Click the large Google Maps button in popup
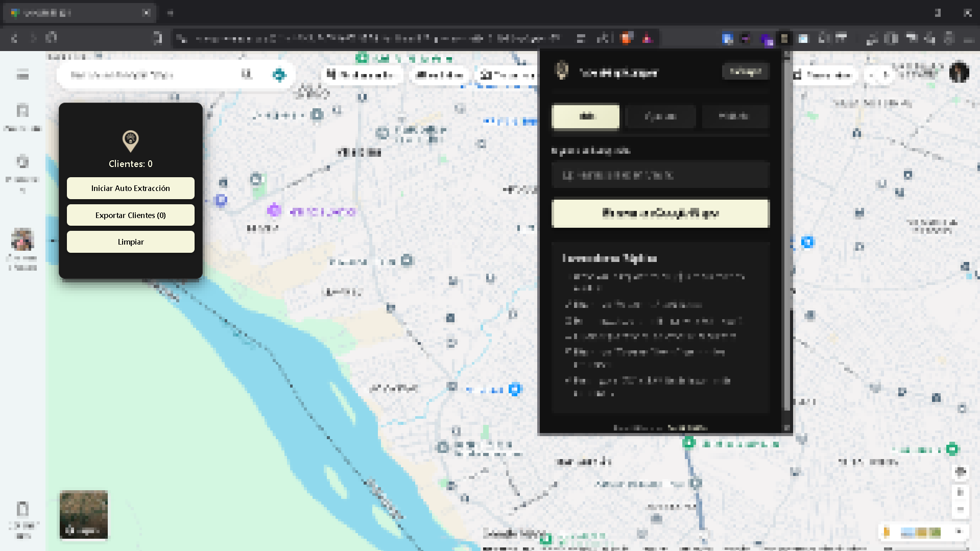Viewport: 980px width, 551px height. pyautogui.click(x=660, y=213)
